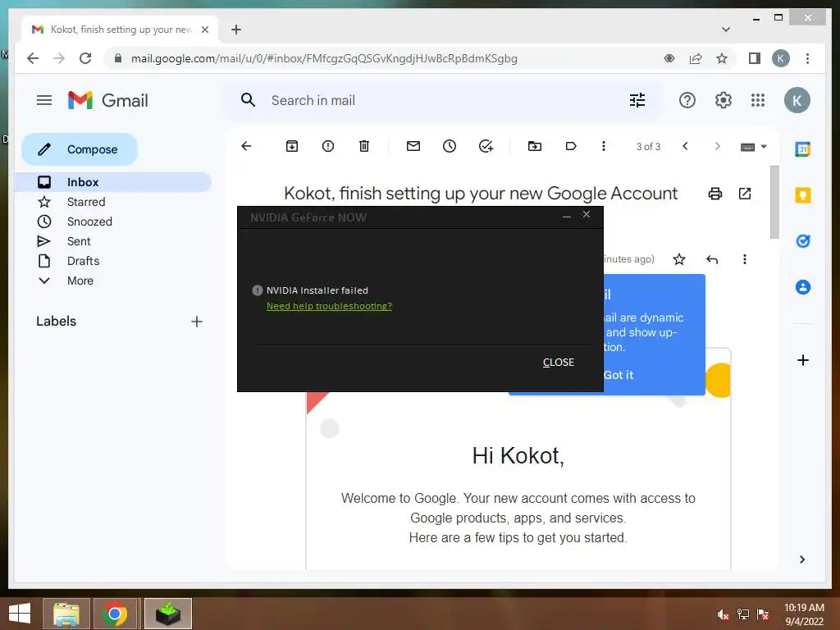The image size is (840, 630).
Task: Open Google Account avatar in Gmail
Action: (797, 100)
